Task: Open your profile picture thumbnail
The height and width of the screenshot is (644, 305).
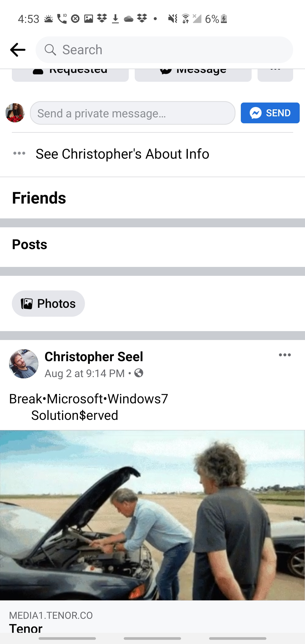Action: point(15,113)
